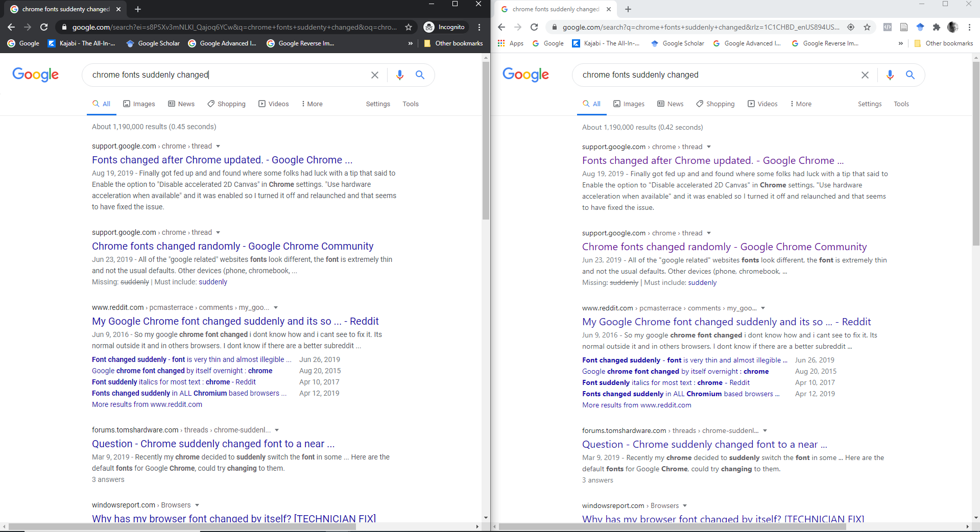The height and width of the screenshot is (532, 980).
Task: Open the Other bookmarks folder in the Incognito window
Action: click(x=453, y=43)
